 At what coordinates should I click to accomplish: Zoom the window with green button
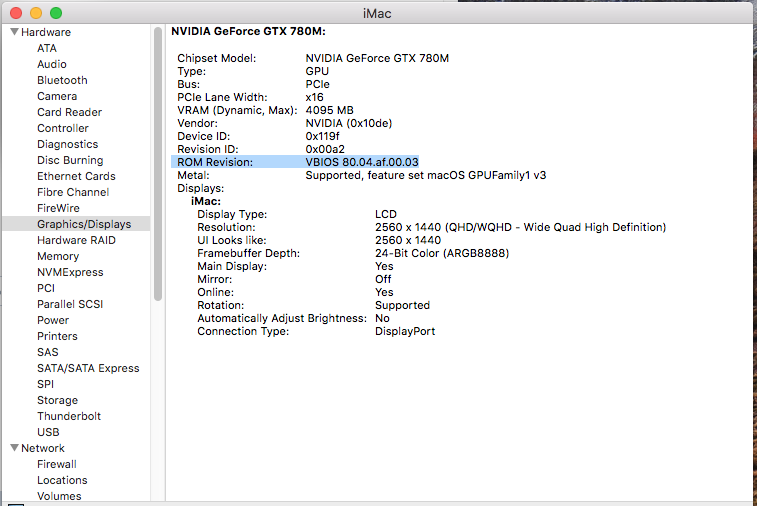point(56,13)
